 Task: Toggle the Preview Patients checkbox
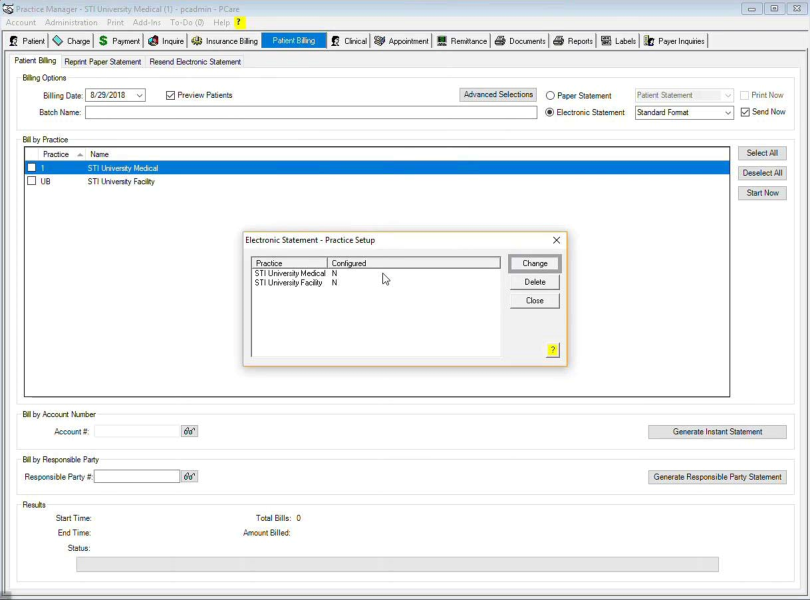coord(170,96)
